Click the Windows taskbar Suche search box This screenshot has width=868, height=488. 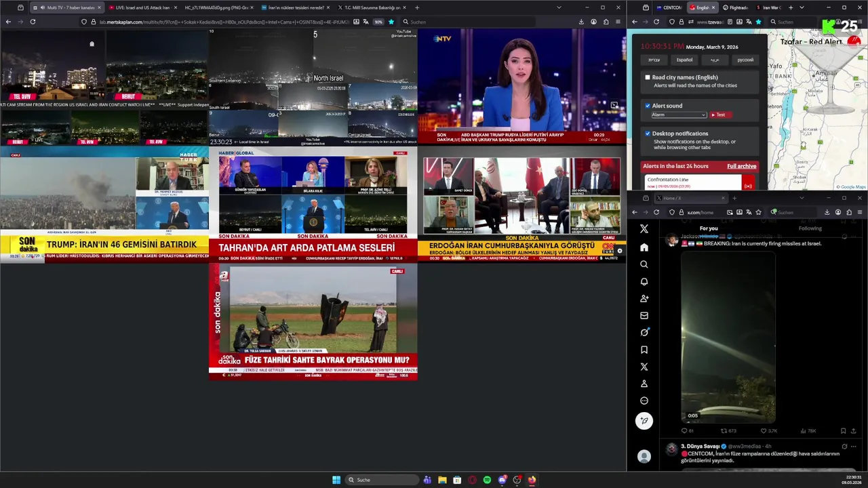coord(382,480)
